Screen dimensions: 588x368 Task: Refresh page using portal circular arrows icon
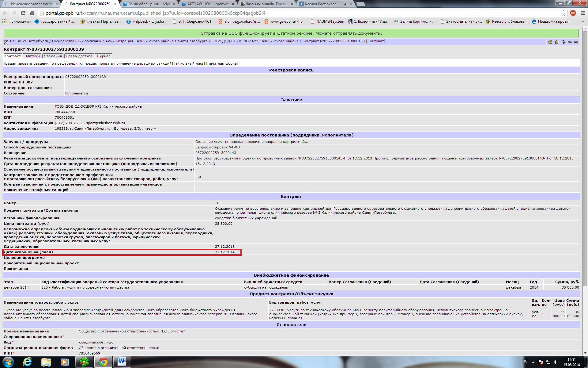pos(563,42)
